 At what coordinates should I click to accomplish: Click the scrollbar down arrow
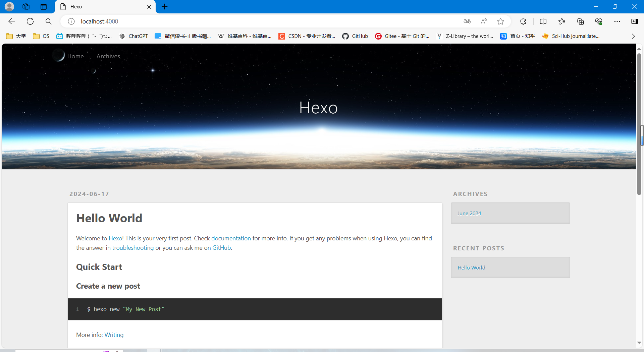click(639, 343)
